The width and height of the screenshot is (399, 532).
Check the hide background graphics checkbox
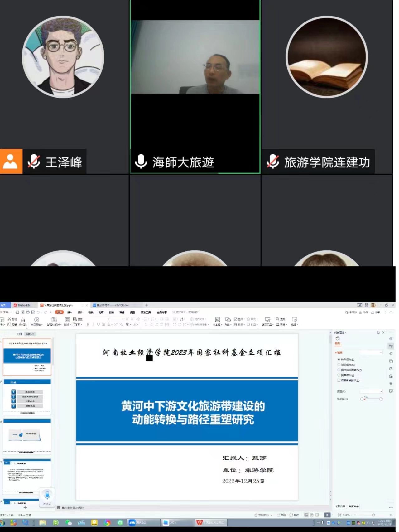pos(339,380)
